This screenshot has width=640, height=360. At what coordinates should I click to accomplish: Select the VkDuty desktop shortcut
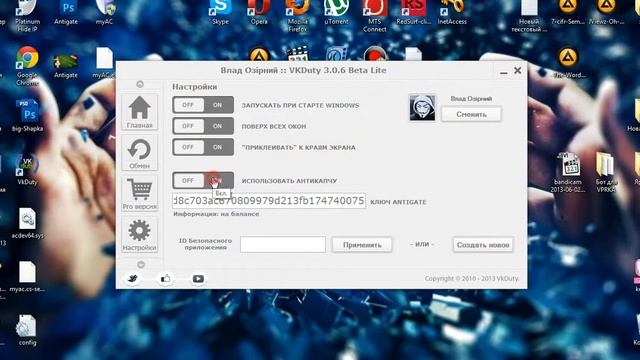pos(27,169)
